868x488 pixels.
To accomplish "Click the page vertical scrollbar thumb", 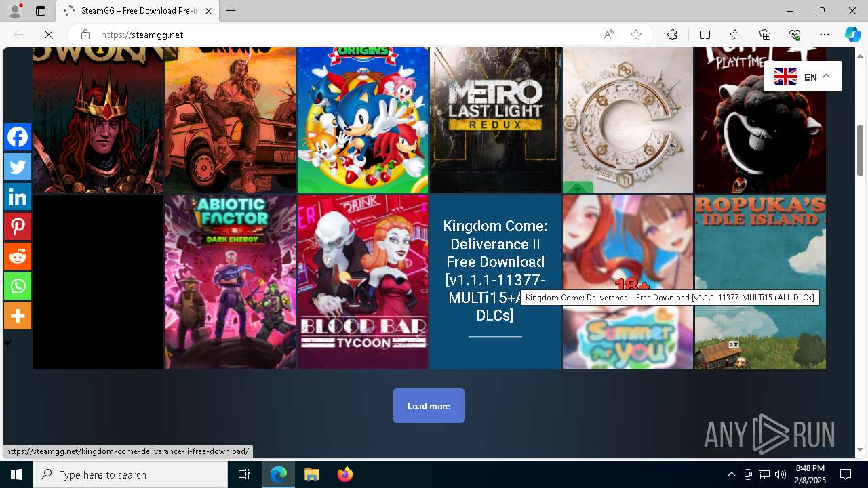I will [x=860, y=150].
